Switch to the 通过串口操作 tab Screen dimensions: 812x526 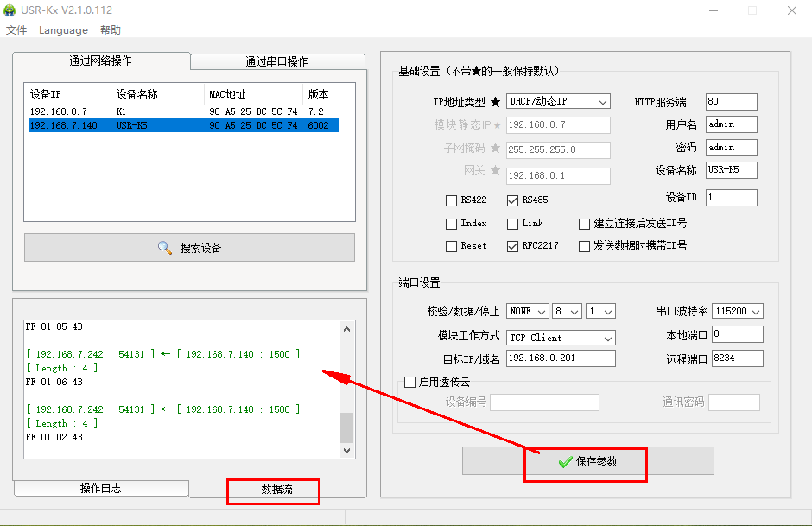pyautogui.click(x=276, y=61)
